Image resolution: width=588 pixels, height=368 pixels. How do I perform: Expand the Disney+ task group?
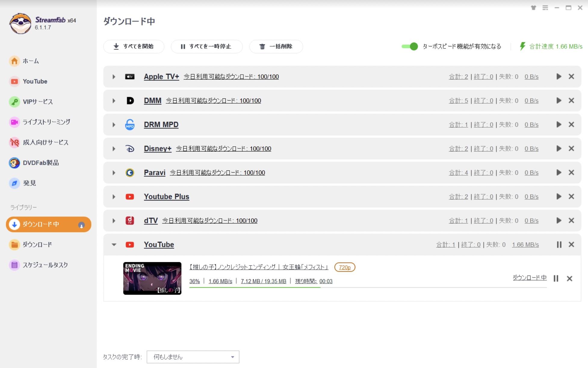114,149
